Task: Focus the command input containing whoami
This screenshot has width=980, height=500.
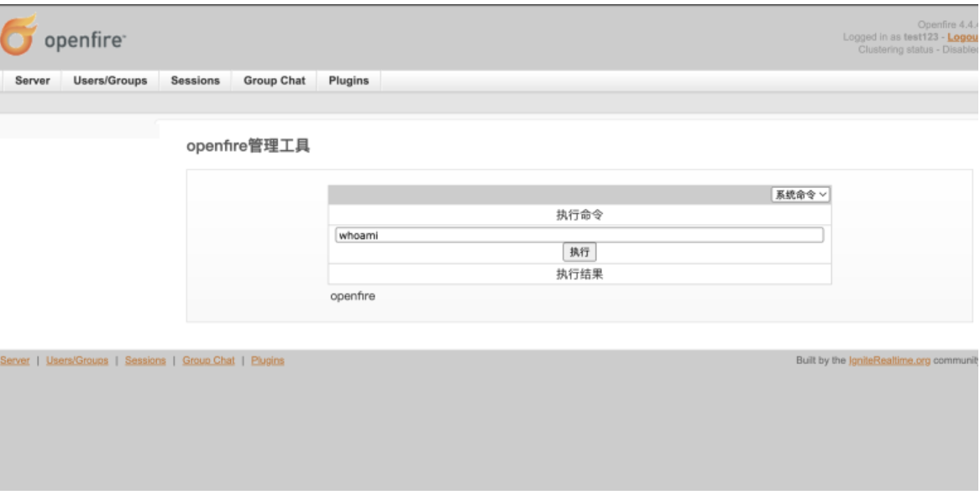Action: coord(579,236)
